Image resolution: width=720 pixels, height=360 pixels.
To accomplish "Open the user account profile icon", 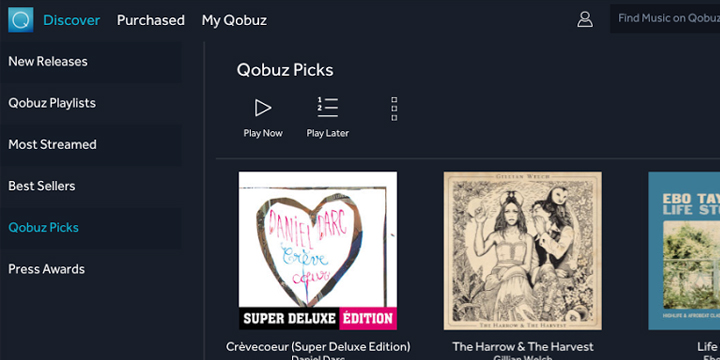I will click(585, 19).
